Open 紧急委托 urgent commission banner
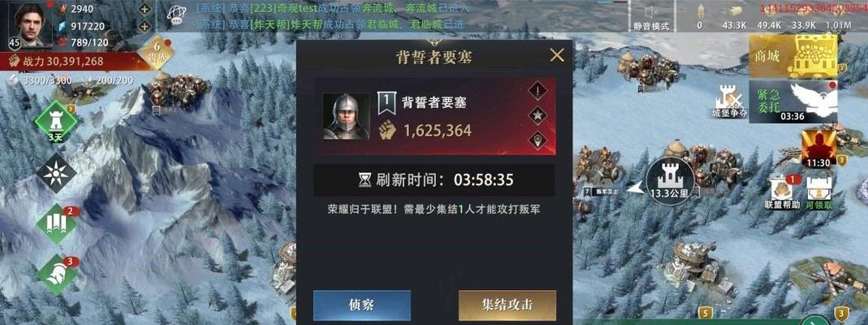The width and height of the screenshot is (868, 325). pyautogui.click(x=793, y=102)
